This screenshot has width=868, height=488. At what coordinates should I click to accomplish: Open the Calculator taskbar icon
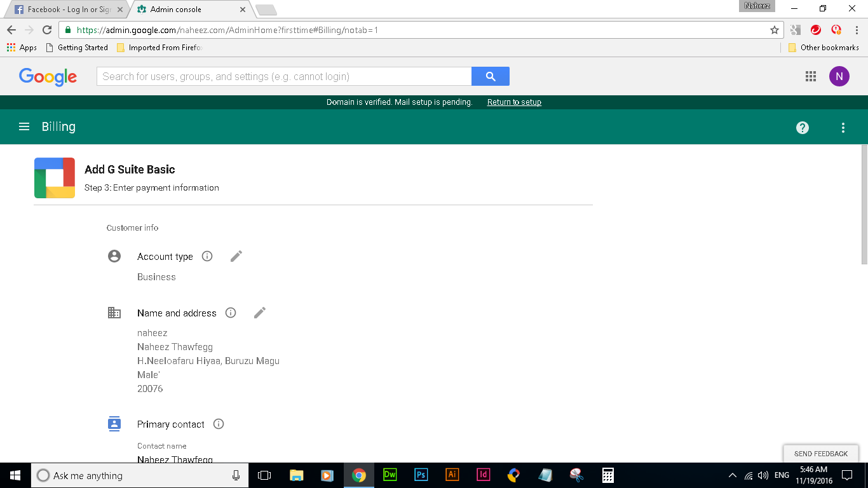pyautogui.click(x=608, y=475)
